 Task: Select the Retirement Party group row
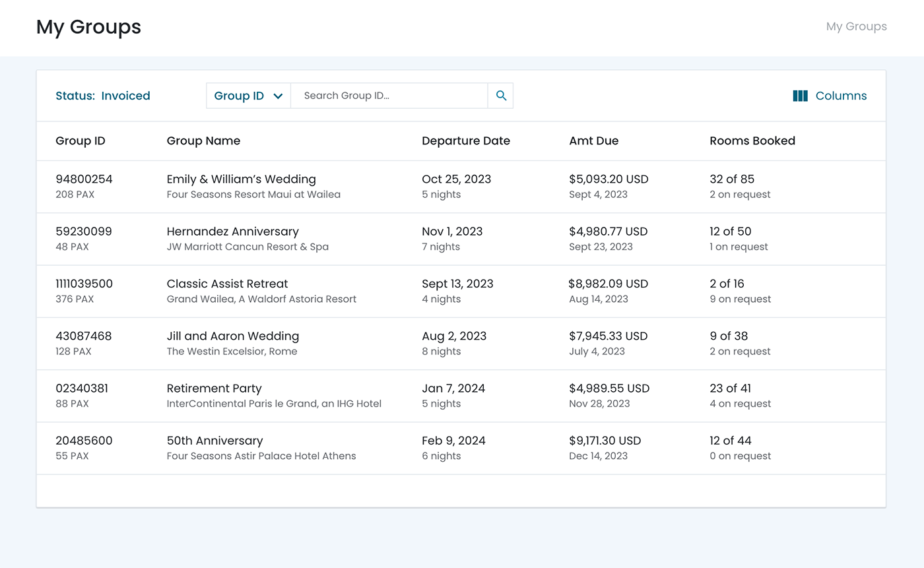click(214, 389)
